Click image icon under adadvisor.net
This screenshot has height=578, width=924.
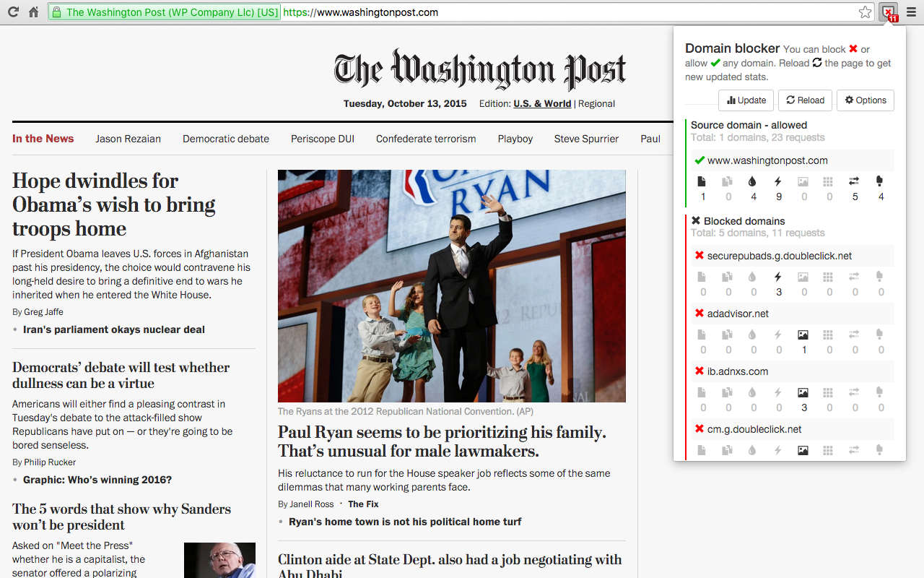[x=803, y=335]
